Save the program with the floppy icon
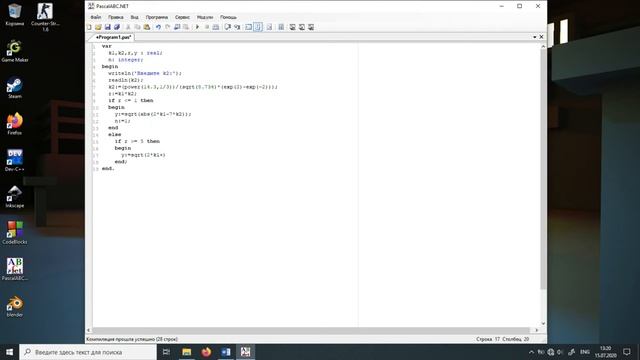 [x=107, y=27]
